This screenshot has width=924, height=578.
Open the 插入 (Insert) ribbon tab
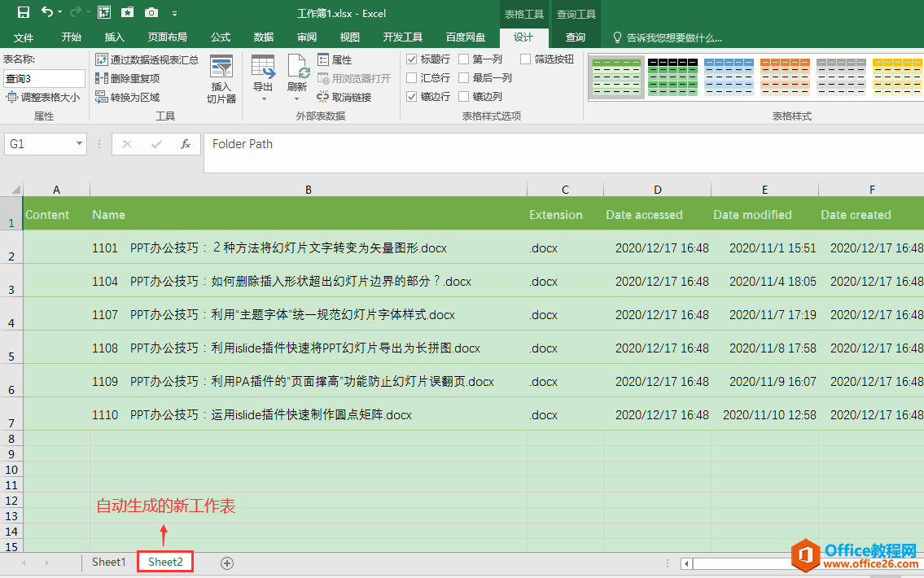tap(115, 37)
